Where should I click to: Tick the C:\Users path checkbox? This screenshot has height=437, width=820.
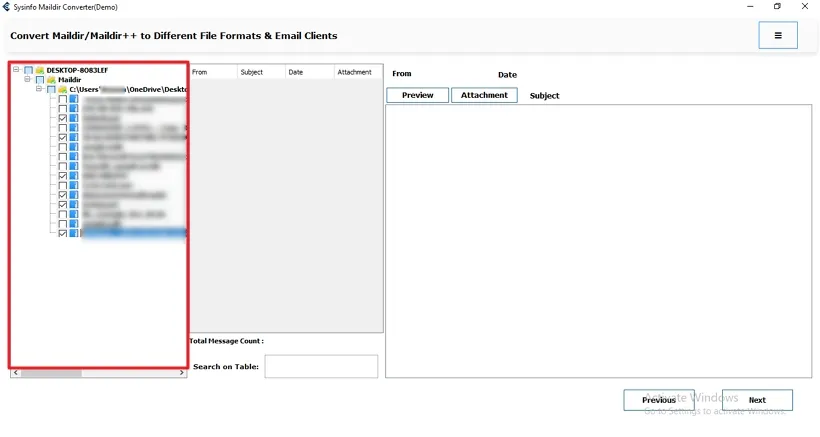[51, 89]
